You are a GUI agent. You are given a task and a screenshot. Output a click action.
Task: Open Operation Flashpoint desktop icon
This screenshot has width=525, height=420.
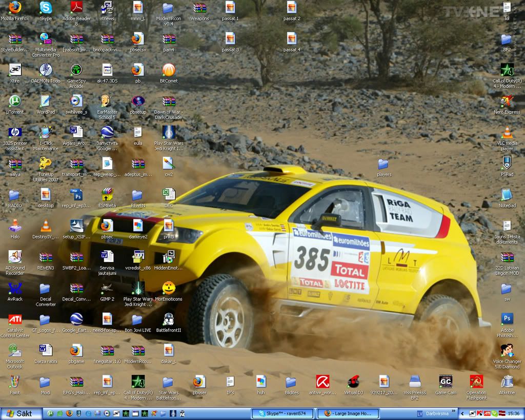[x=476, y=388]
